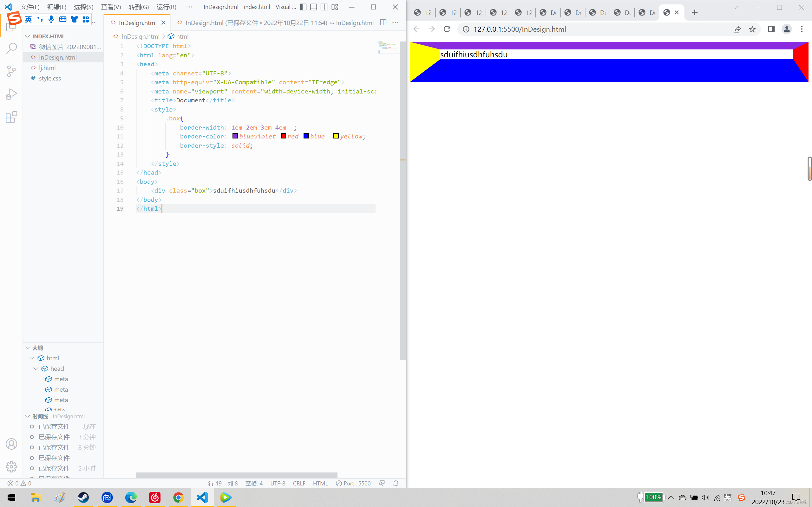Collapse the head node in the outline
Viewport: 812px width, 507px height.
tap(36, 368)
